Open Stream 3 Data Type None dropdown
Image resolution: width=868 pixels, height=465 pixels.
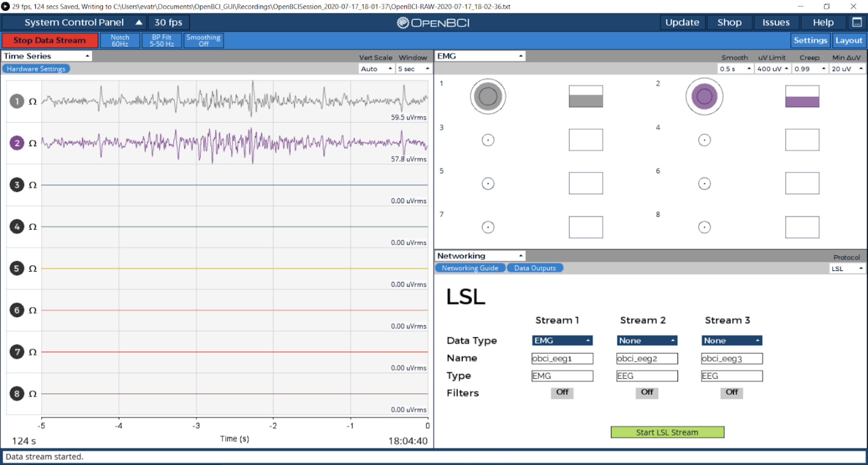point(732,341)
